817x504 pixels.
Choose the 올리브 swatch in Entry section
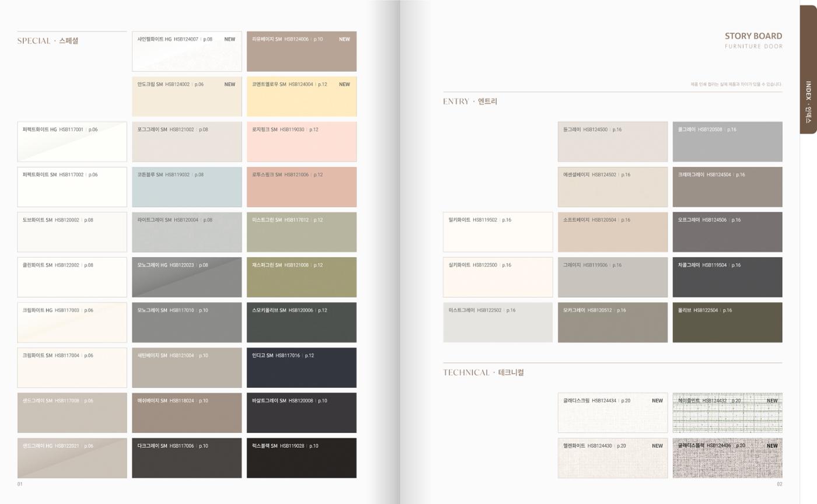click(727, 323)
